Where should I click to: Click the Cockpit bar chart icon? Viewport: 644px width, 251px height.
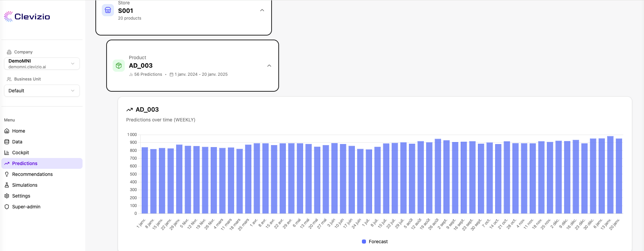tap(7, 153)
